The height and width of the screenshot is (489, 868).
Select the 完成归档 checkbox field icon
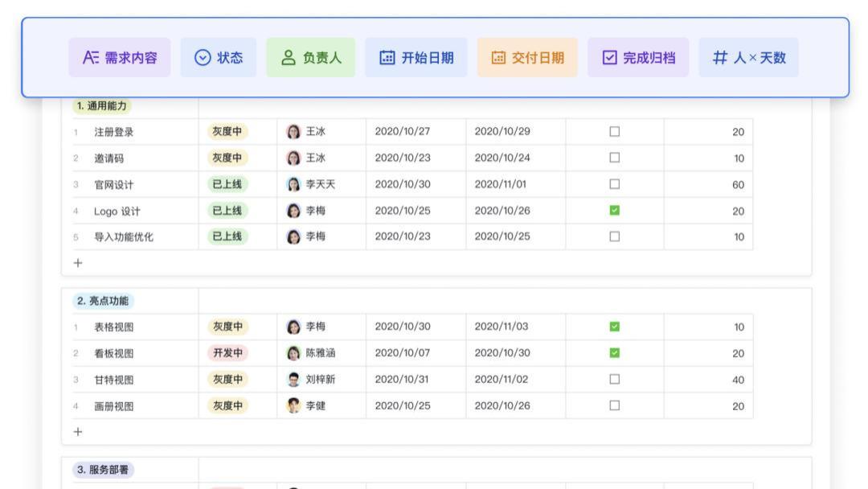611,56
